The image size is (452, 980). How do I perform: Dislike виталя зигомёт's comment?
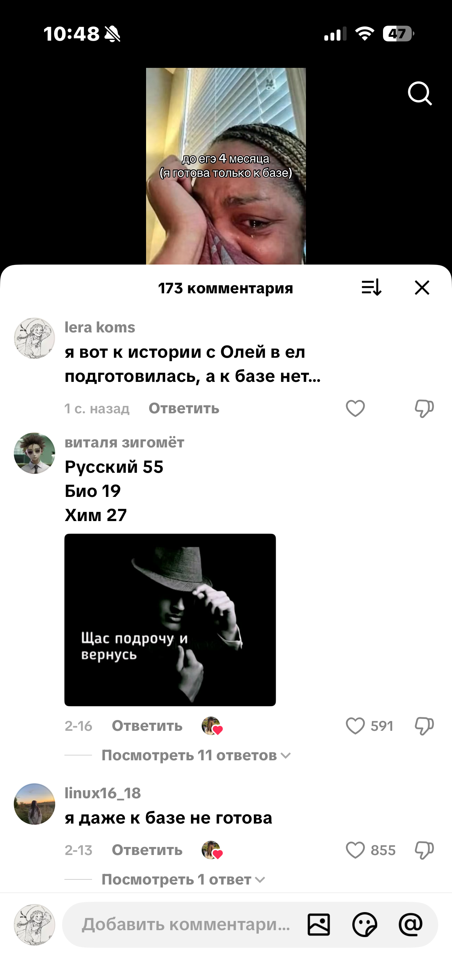(424, 726)
